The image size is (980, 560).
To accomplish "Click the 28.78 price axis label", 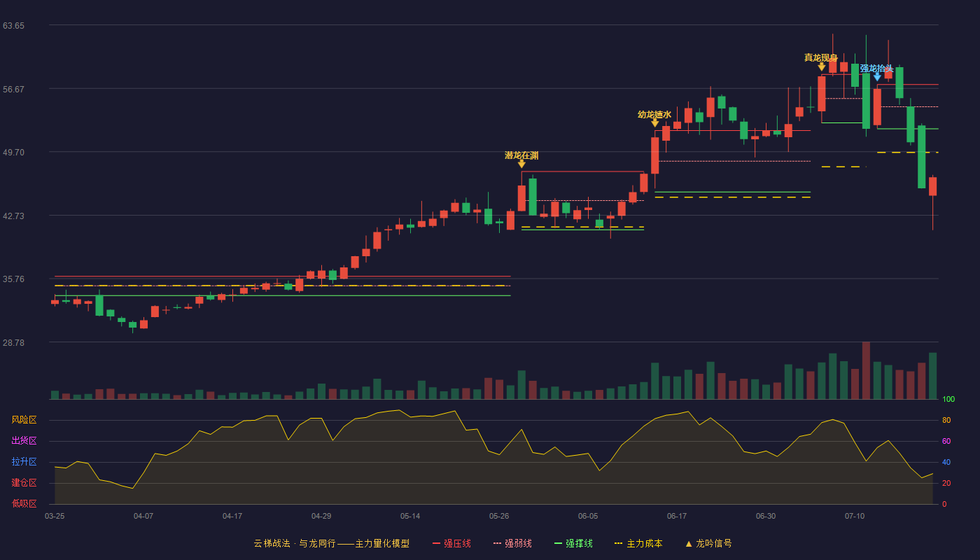I will click(x=13, y=342).
